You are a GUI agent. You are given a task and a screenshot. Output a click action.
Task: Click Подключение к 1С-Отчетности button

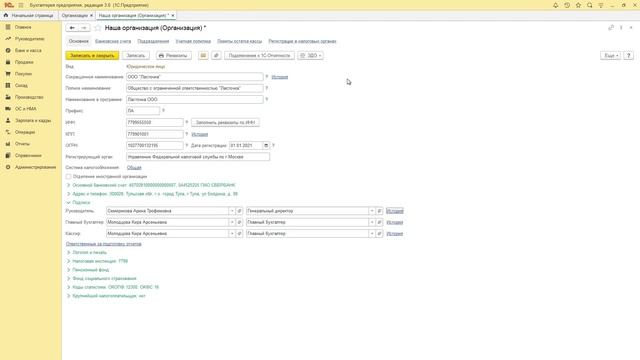(x=259, y=56)
